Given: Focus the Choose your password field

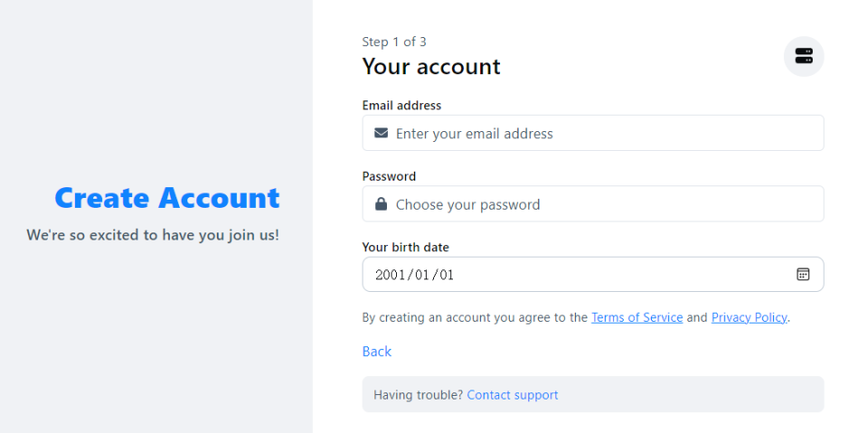Looking at the screenshot, I should 593,203.
